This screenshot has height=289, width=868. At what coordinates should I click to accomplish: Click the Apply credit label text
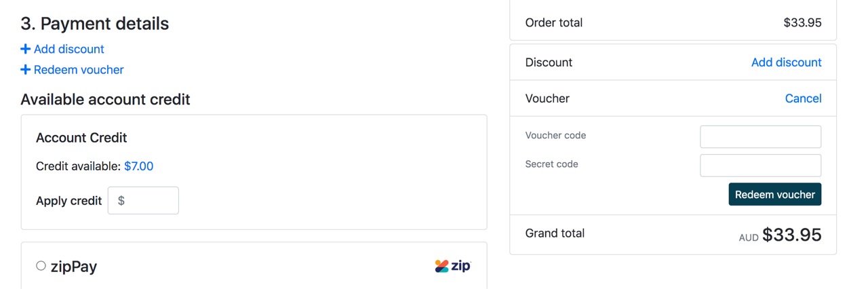[68, 201]
